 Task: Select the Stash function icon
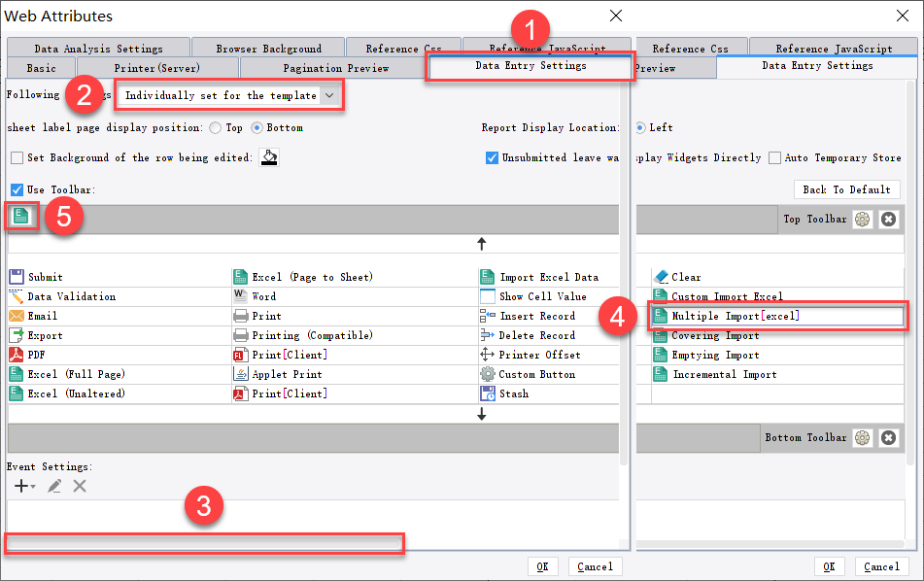tap(485, 393)
